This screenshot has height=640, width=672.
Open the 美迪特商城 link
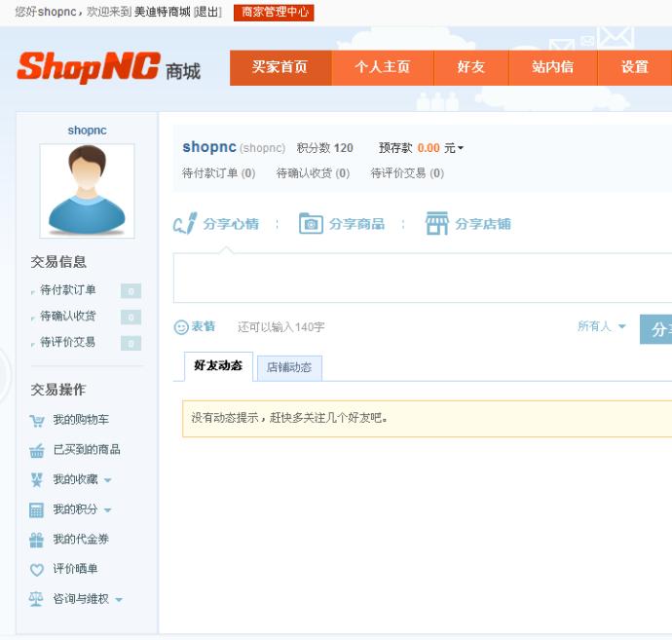162,12
